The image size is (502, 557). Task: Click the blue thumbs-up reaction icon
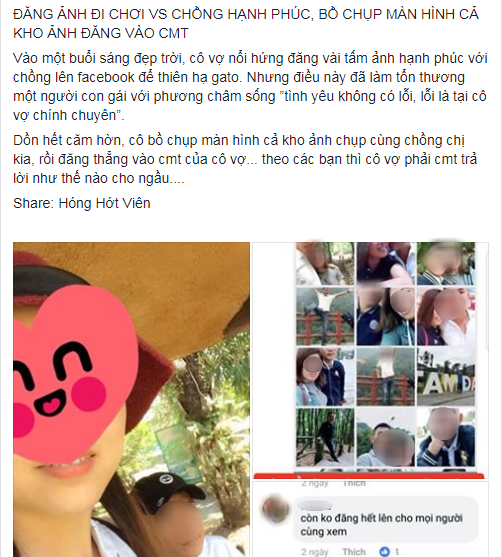pos(384,552)
